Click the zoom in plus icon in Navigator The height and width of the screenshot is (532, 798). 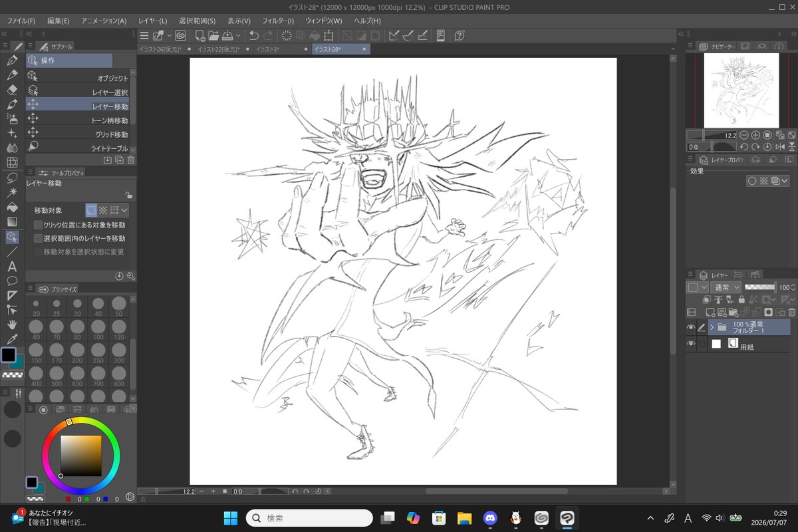point(755,135)
